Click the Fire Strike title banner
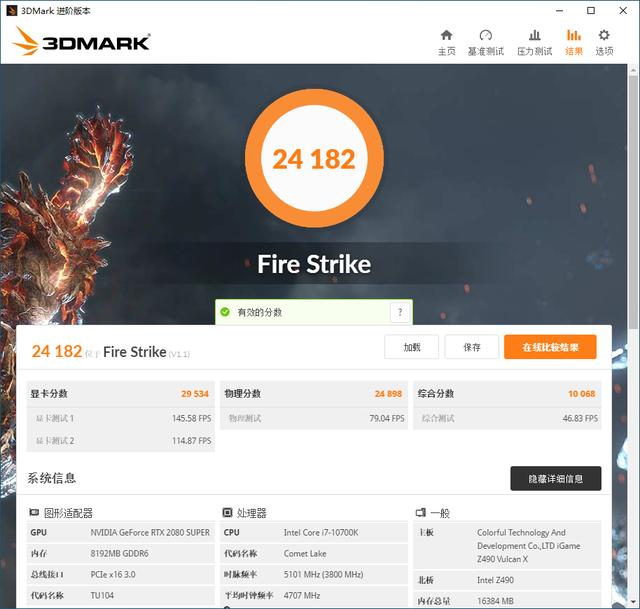 coord(314,264)
